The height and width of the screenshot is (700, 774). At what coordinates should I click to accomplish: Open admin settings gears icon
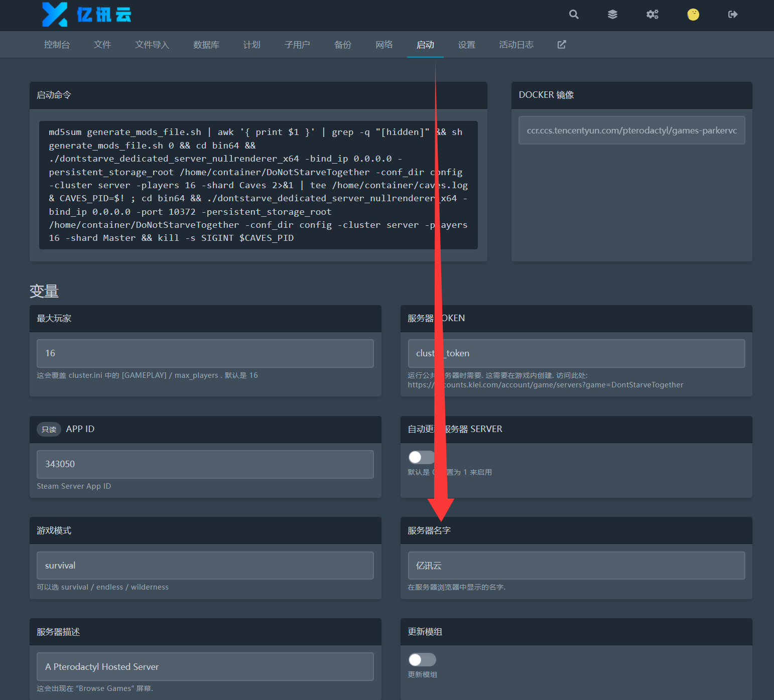(x=652, y=15)
